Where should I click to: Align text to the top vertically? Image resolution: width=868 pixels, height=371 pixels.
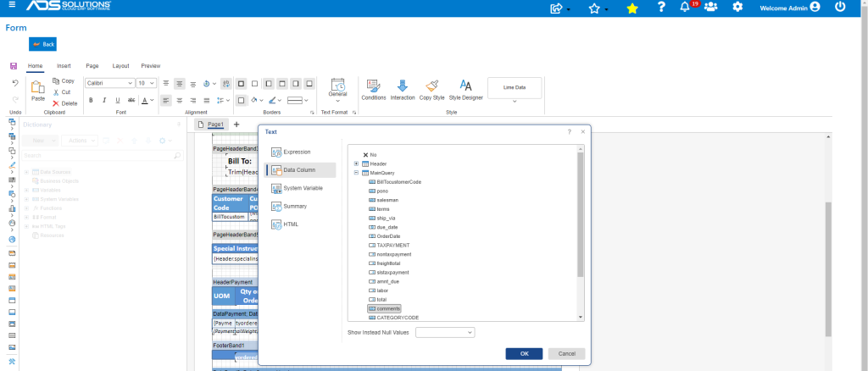pos(166,84)
